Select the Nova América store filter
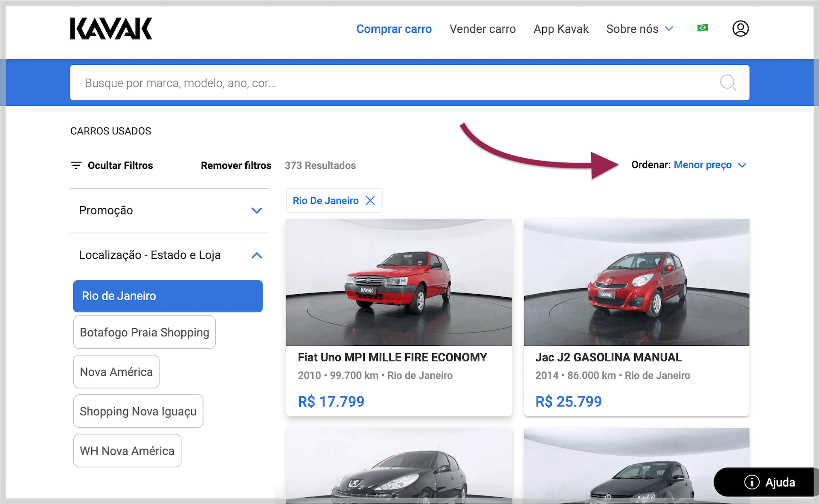Screen dimensions: 819x504 point(116,372)
